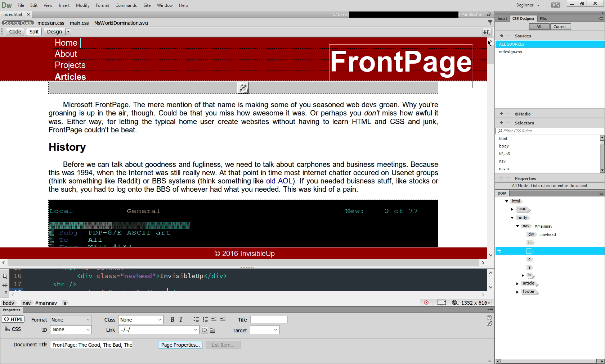Switch to the Insert panel tab
This screenshot has height=364, width=605.
(502, 18)
